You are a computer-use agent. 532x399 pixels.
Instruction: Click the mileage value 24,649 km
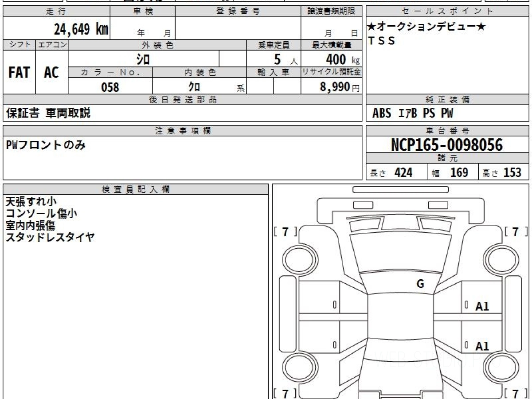pyautogui.click(x=81, y=30)
